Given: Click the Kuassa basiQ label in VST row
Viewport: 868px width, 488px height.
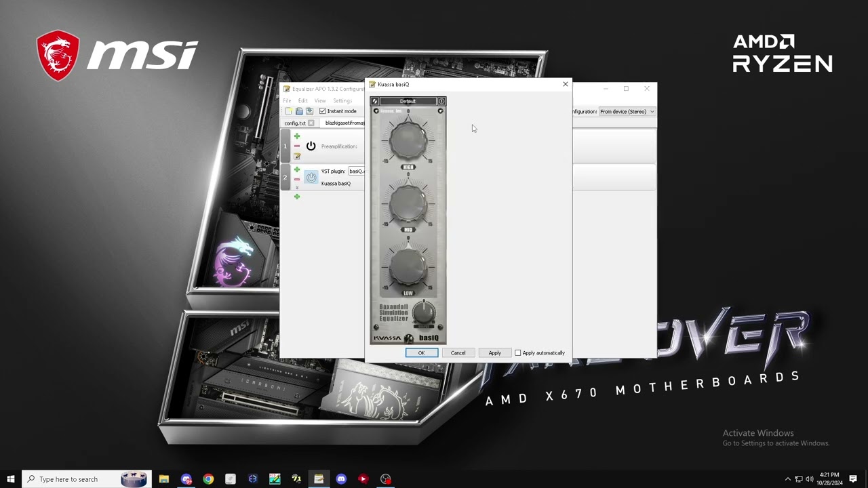Looking at the screenshot, I should click(336, 184).
